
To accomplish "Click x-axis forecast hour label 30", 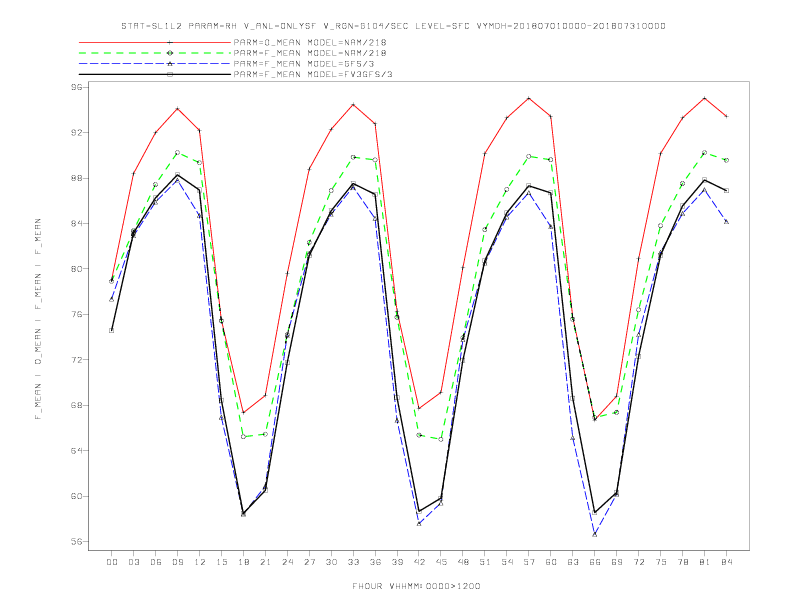I will [331, 562].
